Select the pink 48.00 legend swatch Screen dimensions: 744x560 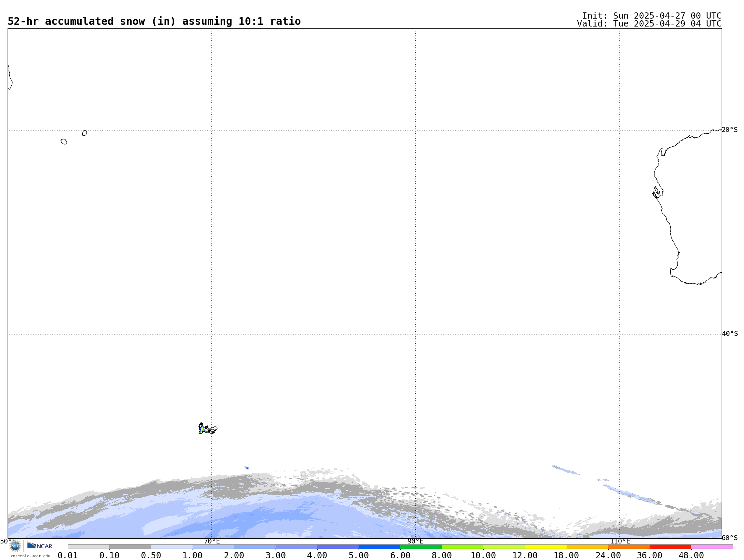pos(712,547)
